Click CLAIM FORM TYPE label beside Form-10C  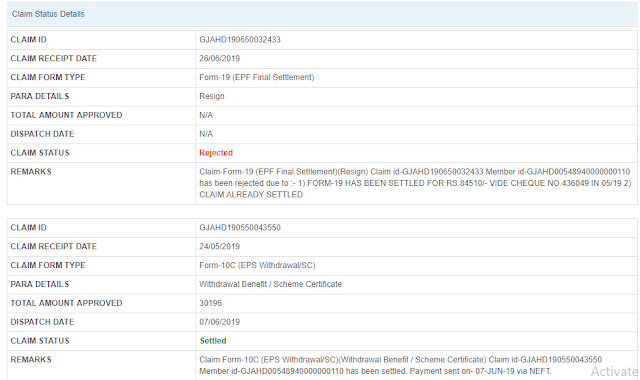coord(48,265)
